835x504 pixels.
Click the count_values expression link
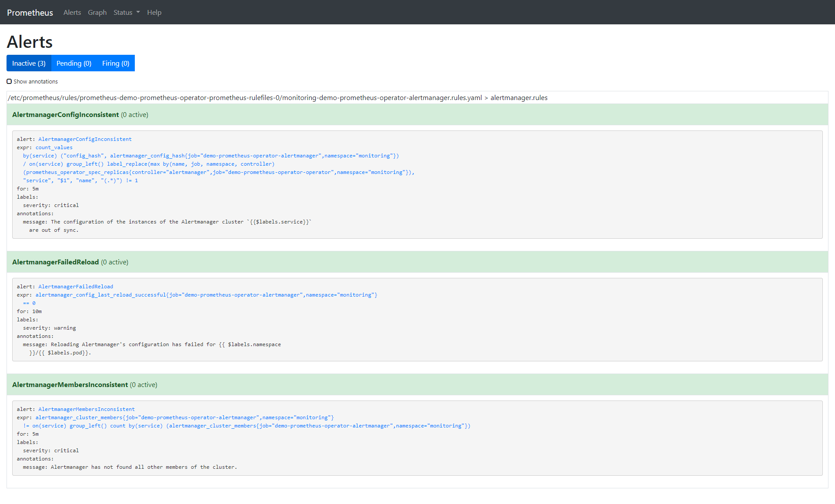point(54,147)
